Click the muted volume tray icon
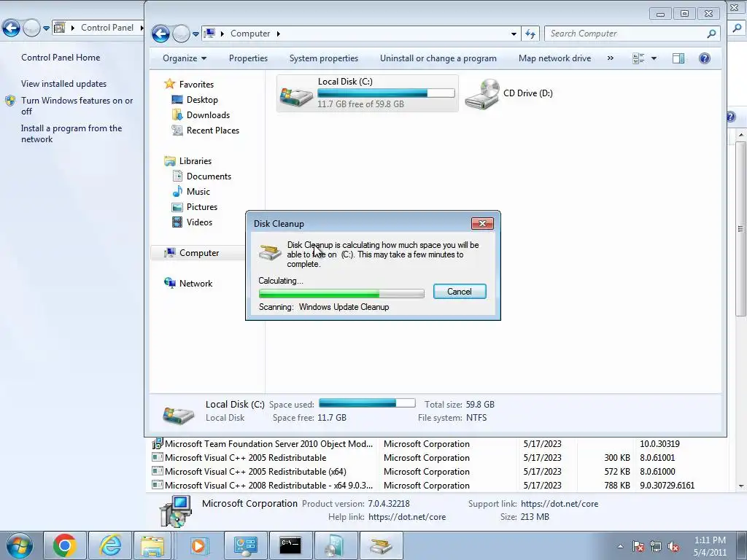This screenshot has height=560, width=747. click(x=673, y=547)
